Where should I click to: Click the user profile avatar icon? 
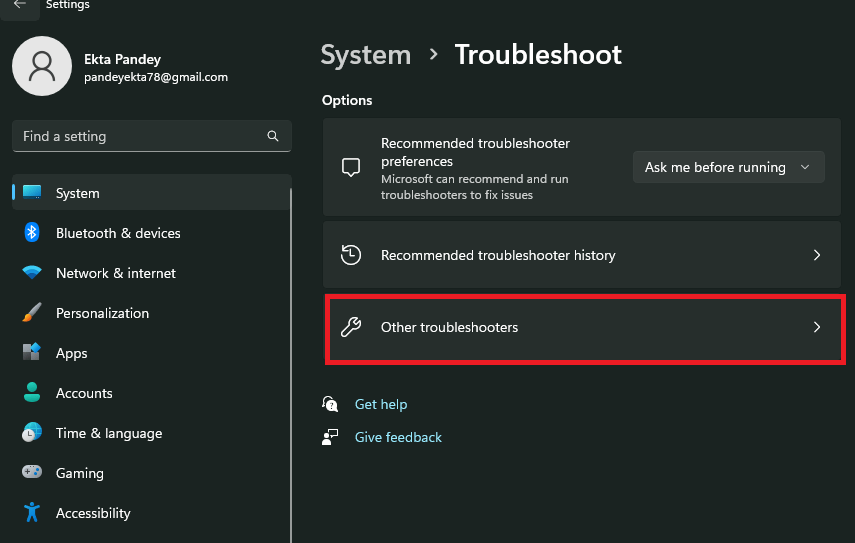point(41,66)
